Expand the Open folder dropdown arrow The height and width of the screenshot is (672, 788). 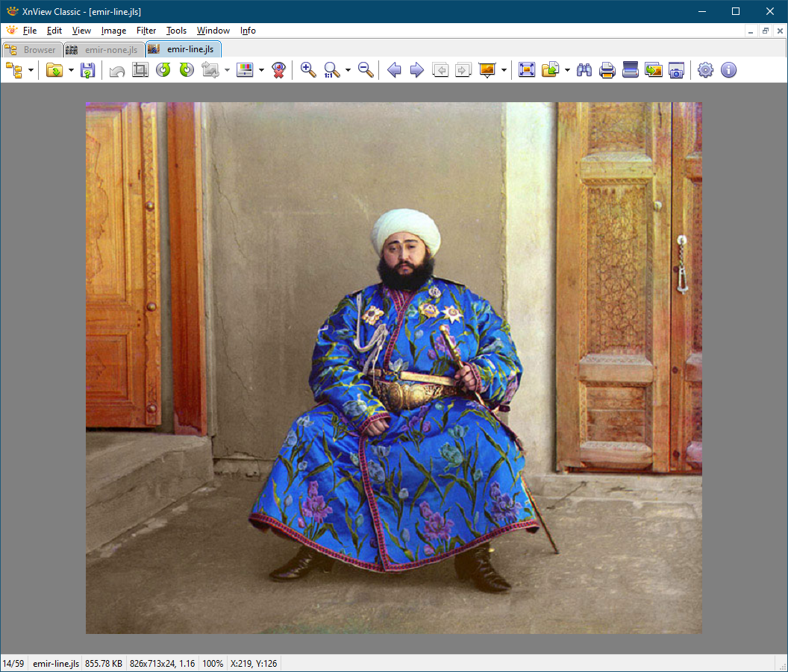click(71, 70)
